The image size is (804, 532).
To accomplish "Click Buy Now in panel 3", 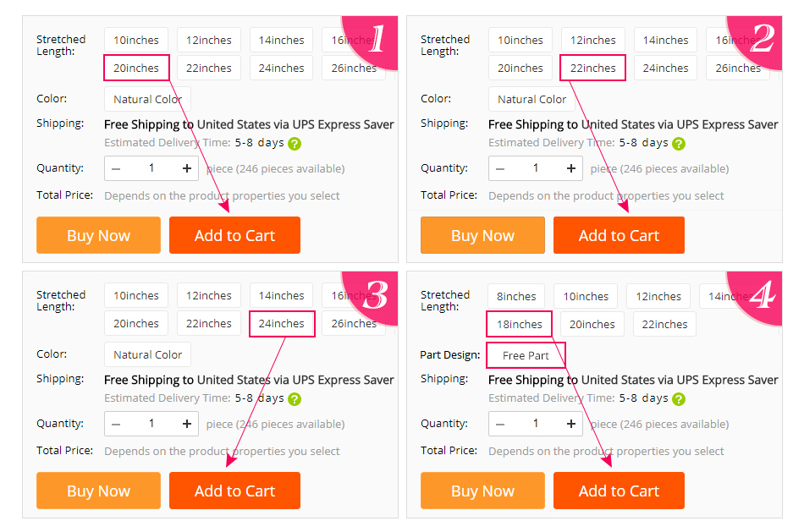I will point(98,491).
